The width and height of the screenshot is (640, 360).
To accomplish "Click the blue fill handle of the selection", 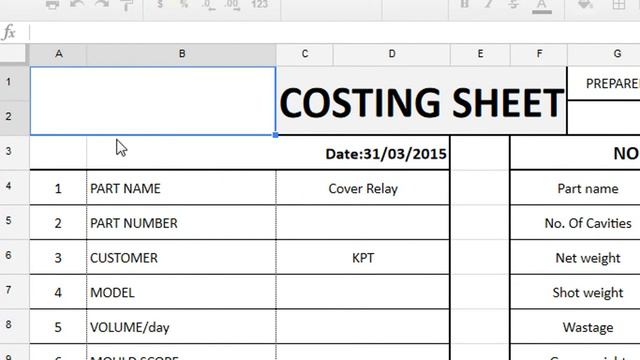I will [276, 135].
